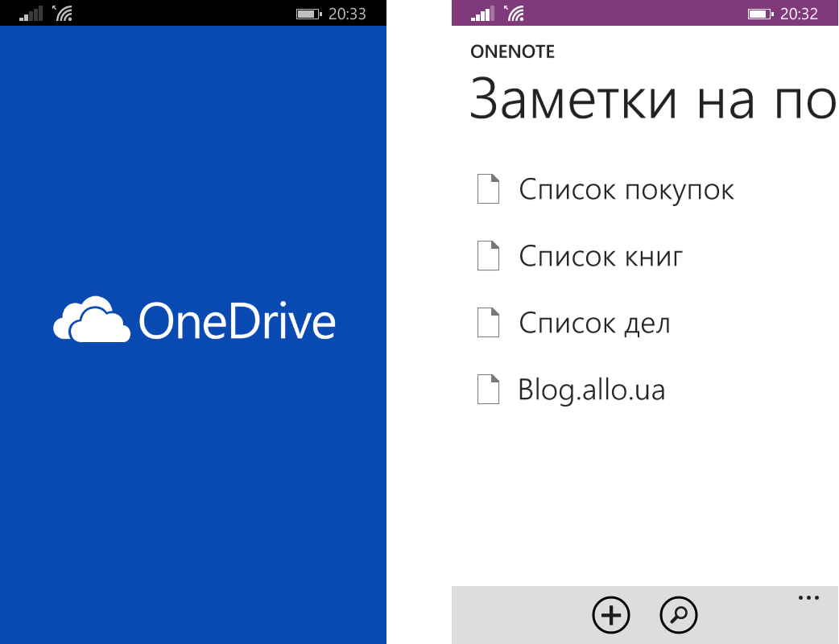The image size is (839, 644).
Task: Tap the OneDrive cloud logo icon
Action: (x=92, y=320)
